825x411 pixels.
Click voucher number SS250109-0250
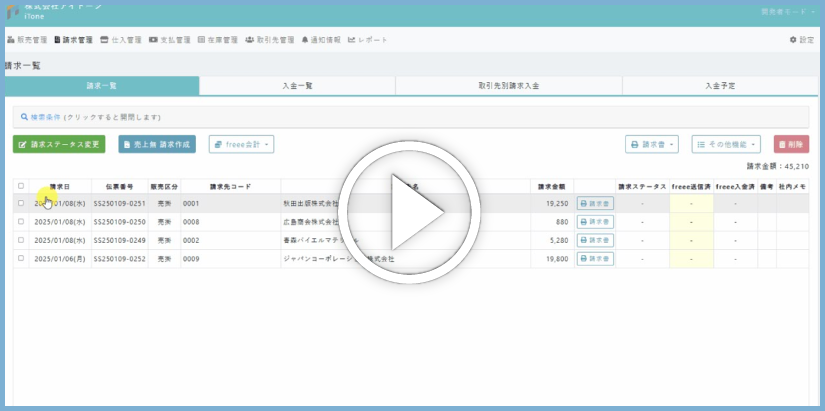(x=119, y=222)
